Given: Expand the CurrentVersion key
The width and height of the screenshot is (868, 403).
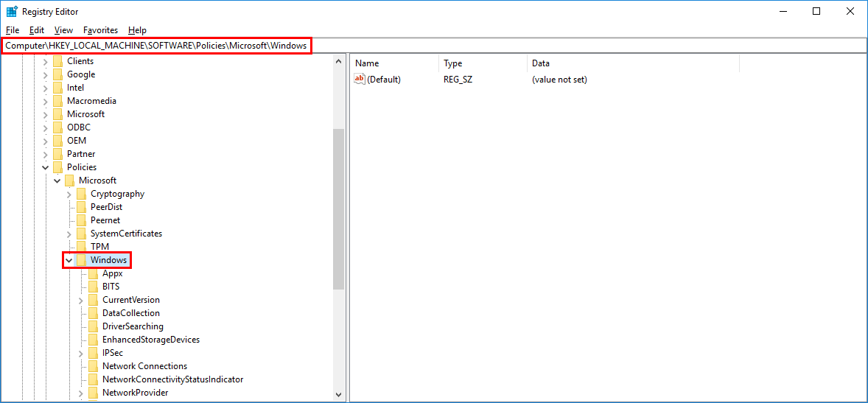Looking at the screenshot, I should (80, 301).
